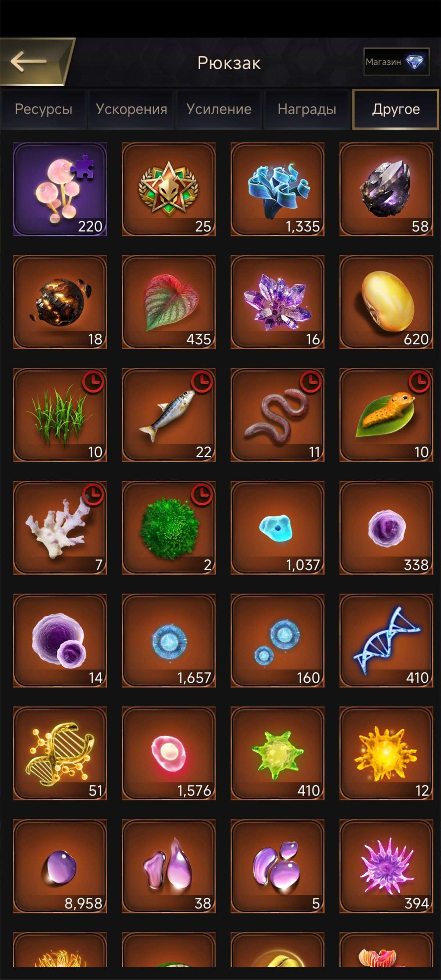This screenshot has height=980, width=441.
Task: Select the pink mushroom puzzle item
Action: pyautogui.click(x=60, y=189)
